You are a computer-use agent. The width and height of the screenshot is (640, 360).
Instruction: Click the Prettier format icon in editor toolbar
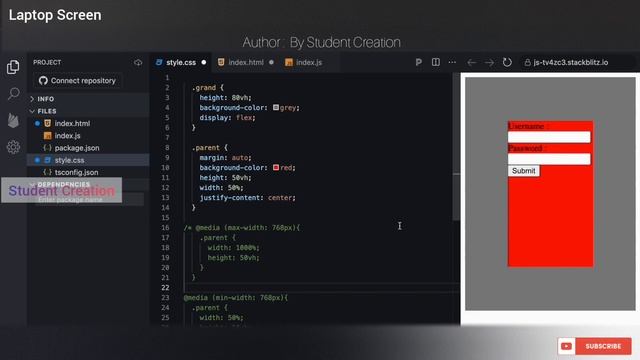coord(418,62)
